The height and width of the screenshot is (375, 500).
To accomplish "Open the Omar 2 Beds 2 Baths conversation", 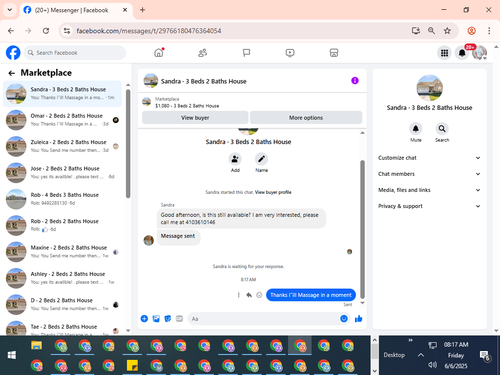I will click(x=62, y=120).
